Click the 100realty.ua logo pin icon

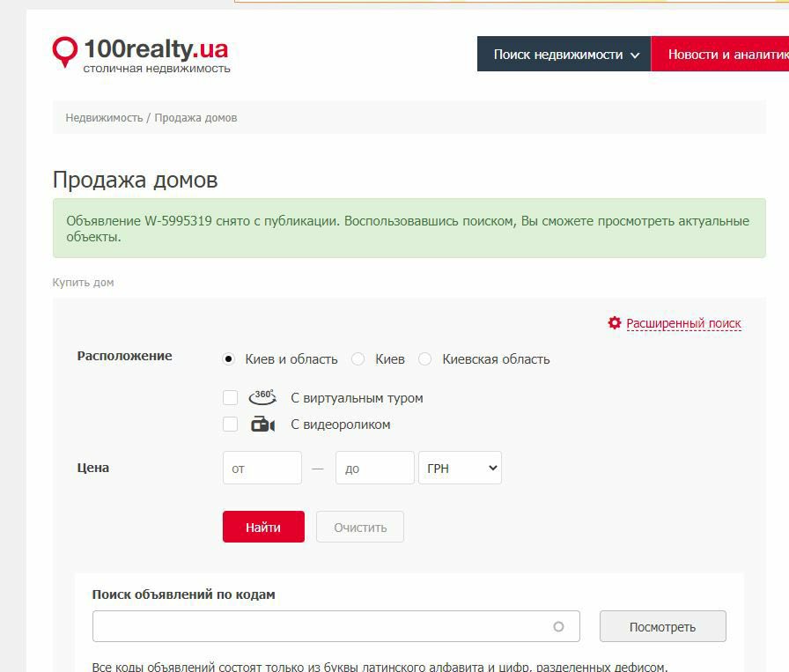pos(65,51)
